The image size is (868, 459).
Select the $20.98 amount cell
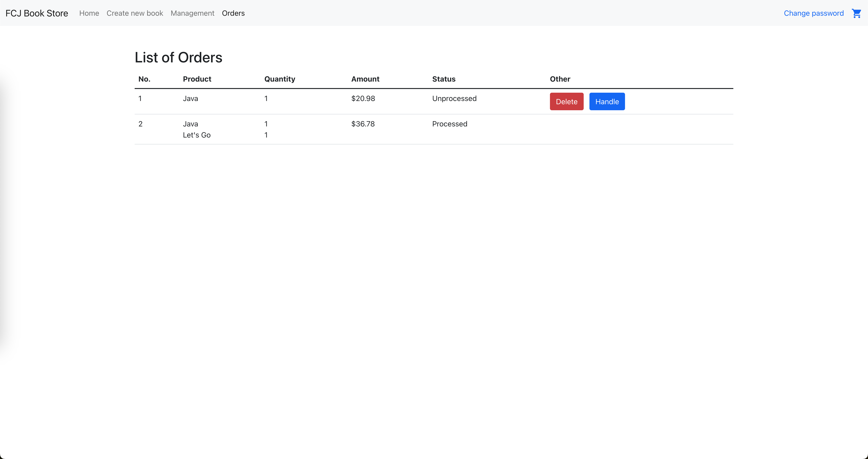tap(363, 98)
